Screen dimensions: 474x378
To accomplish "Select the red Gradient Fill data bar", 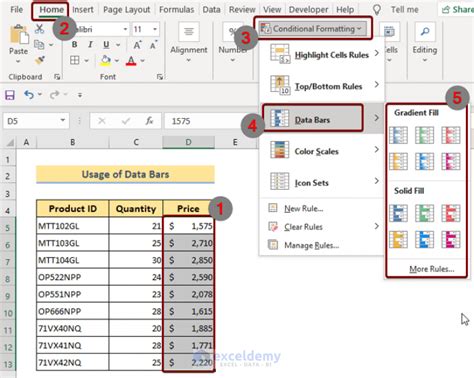I will [x=451, y=135].
